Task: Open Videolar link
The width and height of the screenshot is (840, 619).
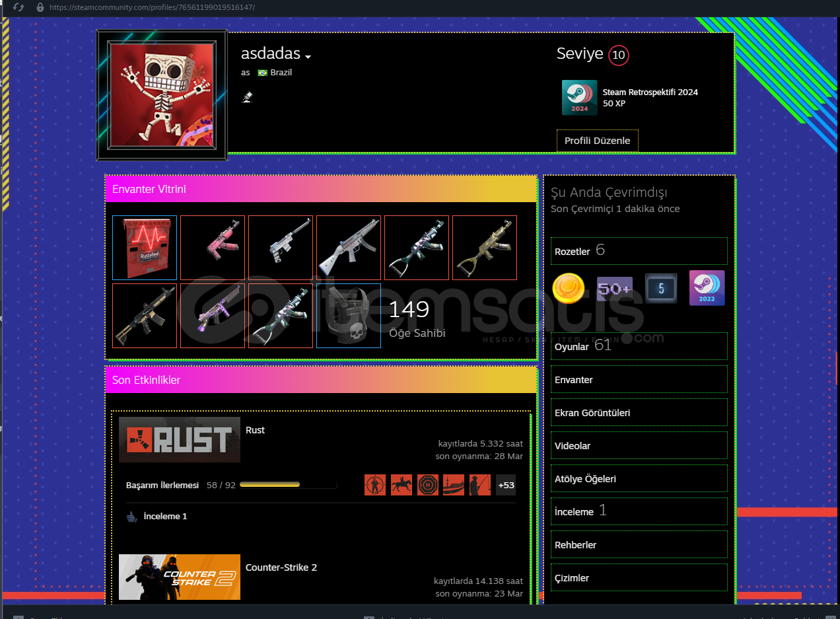Action: click(x=639, y=445)
